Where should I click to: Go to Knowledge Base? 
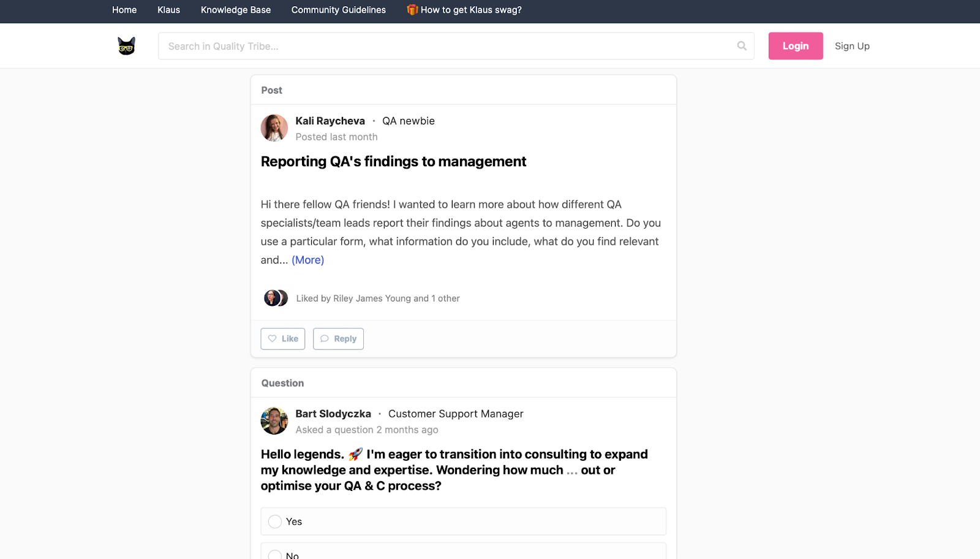(236, 10)
